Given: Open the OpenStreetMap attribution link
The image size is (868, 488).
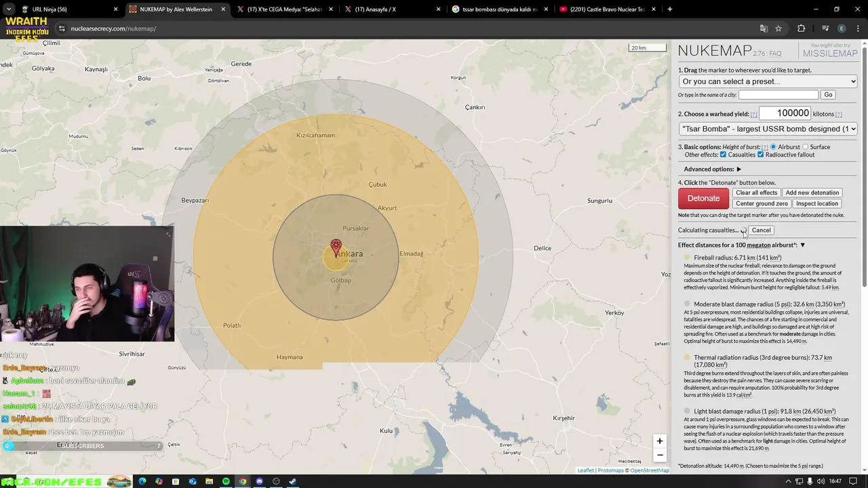Looking at the screenshot, I should click(x=650, y=470).
